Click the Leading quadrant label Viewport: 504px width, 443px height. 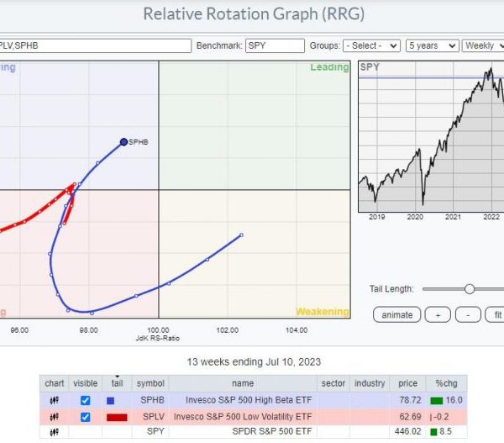click(329, 67)
